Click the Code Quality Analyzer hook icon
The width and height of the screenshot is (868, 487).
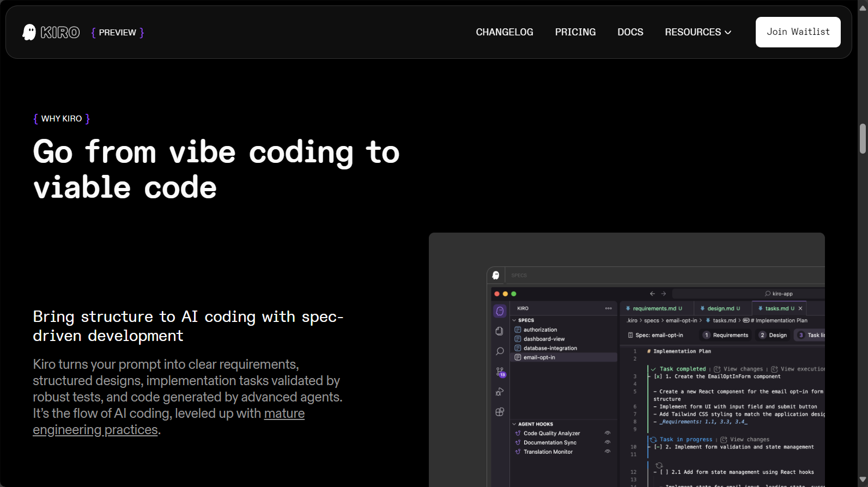(x=518, y=433)
